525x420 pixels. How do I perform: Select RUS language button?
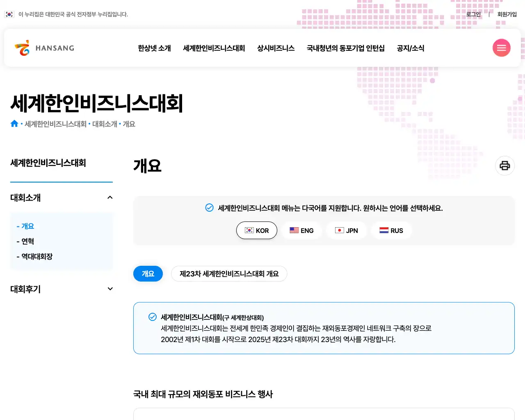coord(391,231)
